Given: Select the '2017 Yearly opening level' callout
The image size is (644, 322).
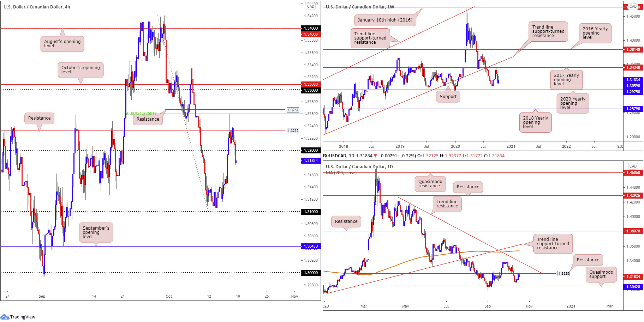Looking at the screenshot, I should (566, 79).
